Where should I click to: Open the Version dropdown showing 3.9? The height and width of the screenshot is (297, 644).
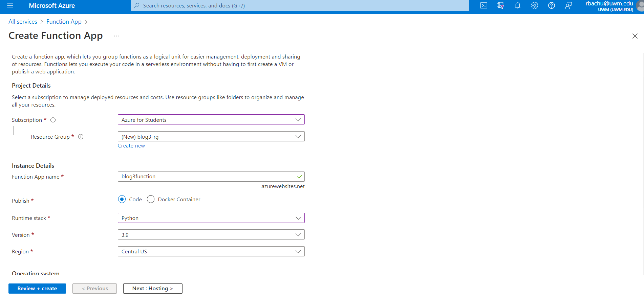[211, 235]
